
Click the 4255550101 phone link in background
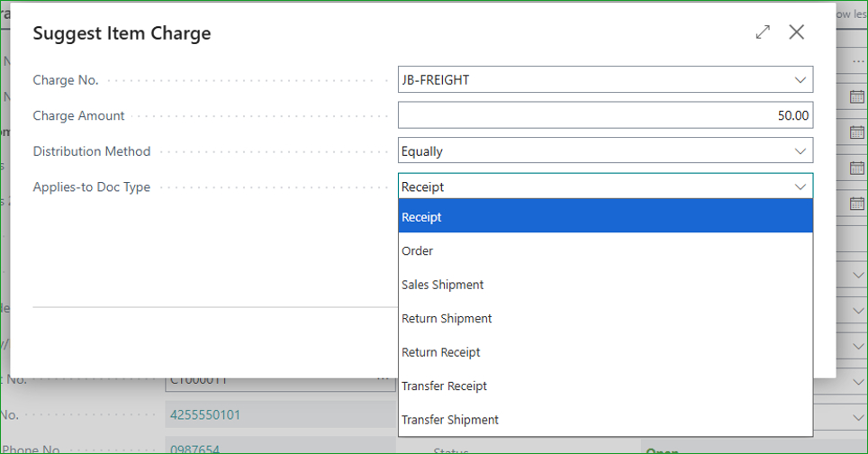[204, 414]
